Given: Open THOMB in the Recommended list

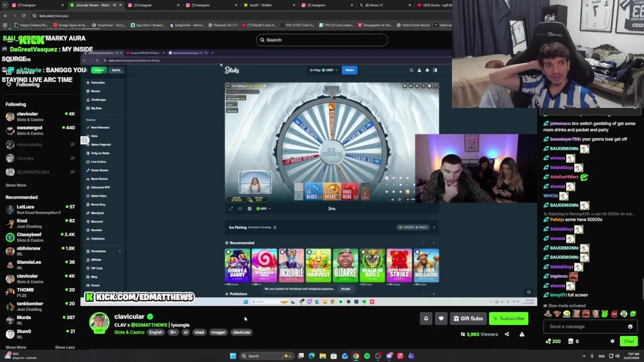Looking at the screenshot, I should click(40, 292).
